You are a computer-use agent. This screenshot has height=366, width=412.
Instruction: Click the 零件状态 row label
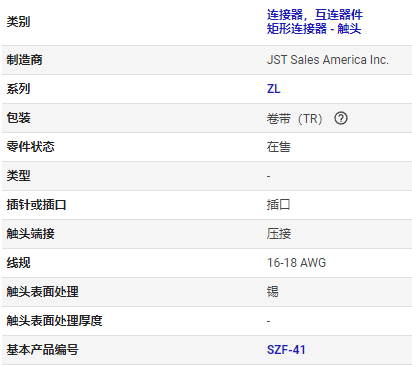pos(31,147)
